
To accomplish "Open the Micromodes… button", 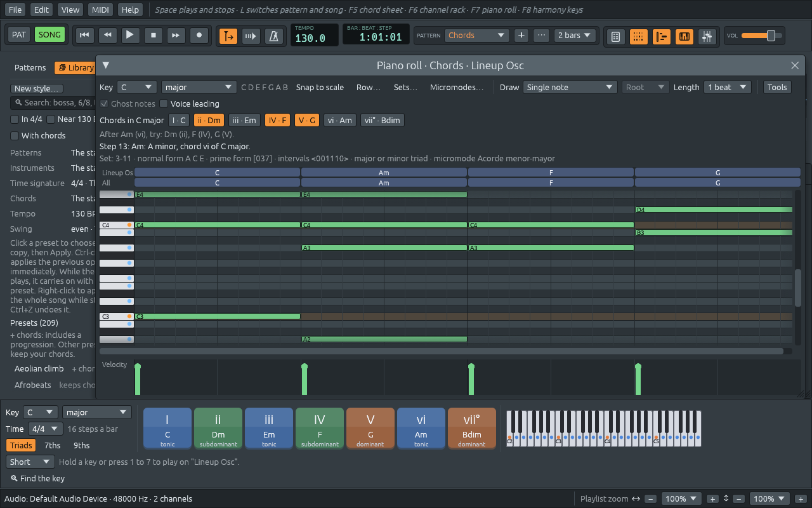I will point(457,88).
